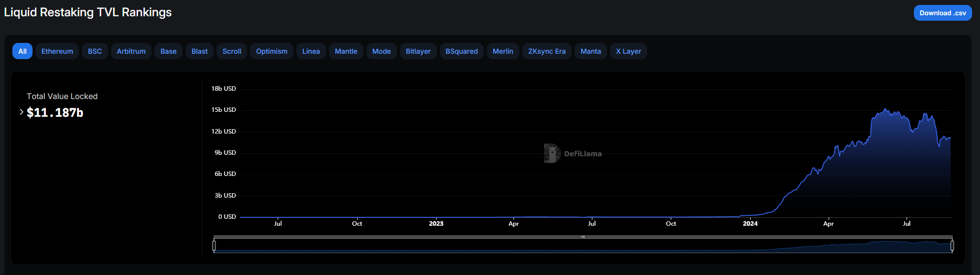
Task: Open the Scroll chain tab
Action: click(232, 51)
